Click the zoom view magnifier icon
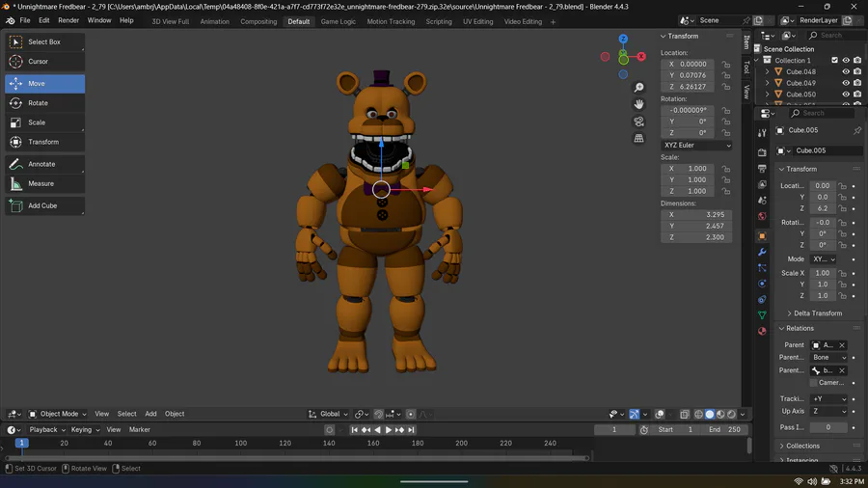868x488 pixels. 638,88
